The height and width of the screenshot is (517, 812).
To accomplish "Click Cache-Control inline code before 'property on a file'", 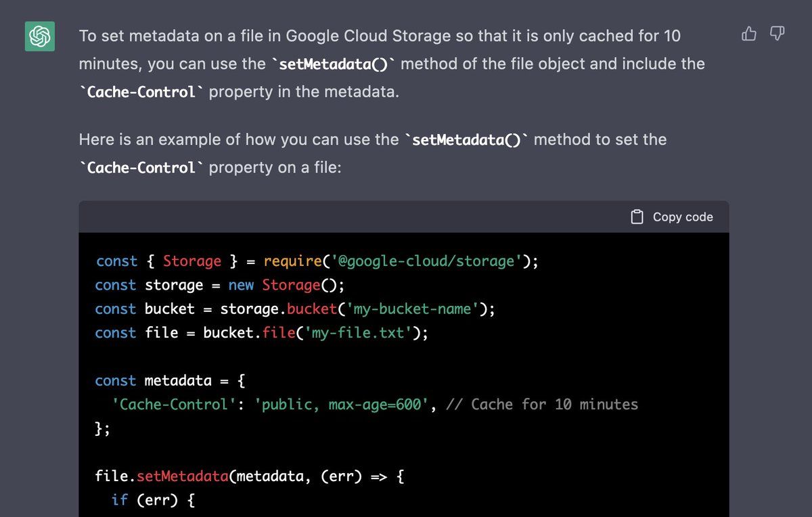I will [x=141, y=168].
